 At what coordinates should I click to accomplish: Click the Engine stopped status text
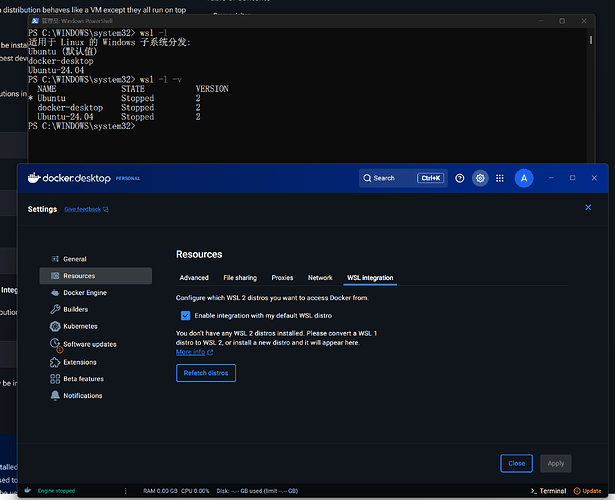[x=56, y=491]
